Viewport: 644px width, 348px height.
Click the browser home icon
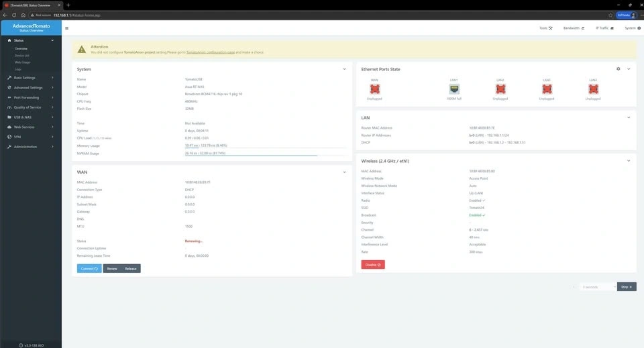click(x=23, y=15)
